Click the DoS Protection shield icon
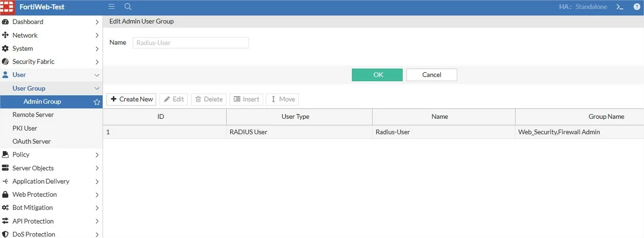 [6, 234]
